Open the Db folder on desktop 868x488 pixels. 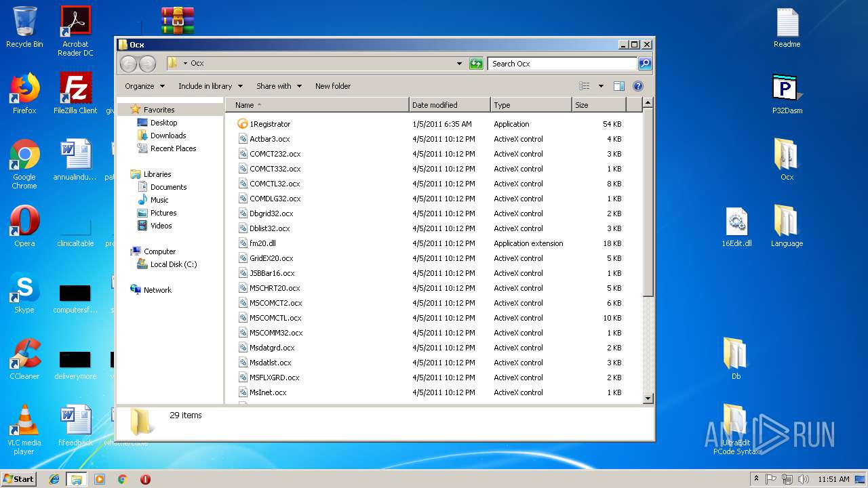pos(736,359)
